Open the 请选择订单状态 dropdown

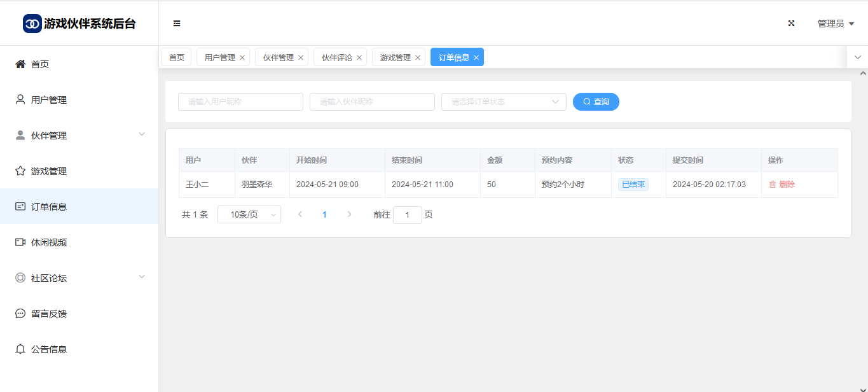point(503,102)
